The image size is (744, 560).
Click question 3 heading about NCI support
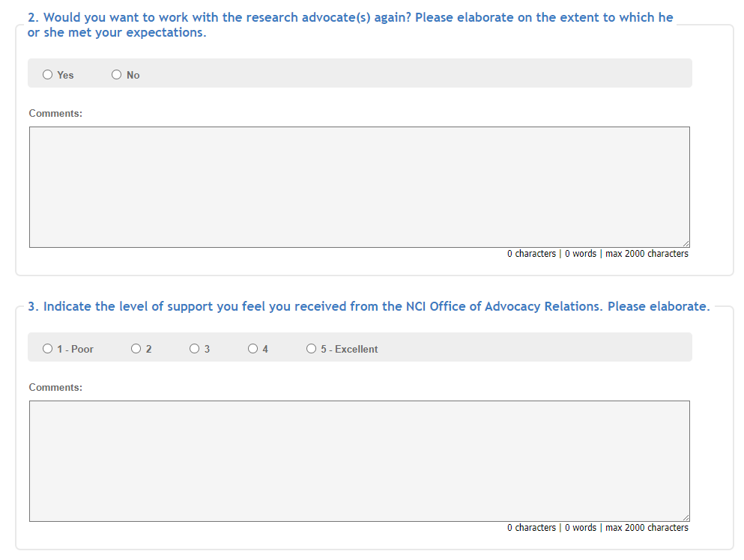point(369,307)
